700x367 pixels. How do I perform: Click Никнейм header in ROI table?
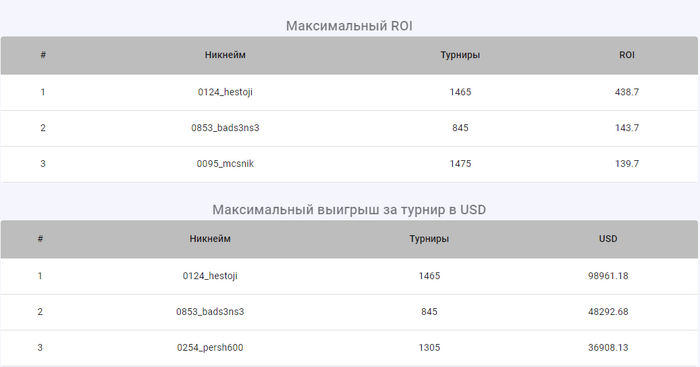225,55
